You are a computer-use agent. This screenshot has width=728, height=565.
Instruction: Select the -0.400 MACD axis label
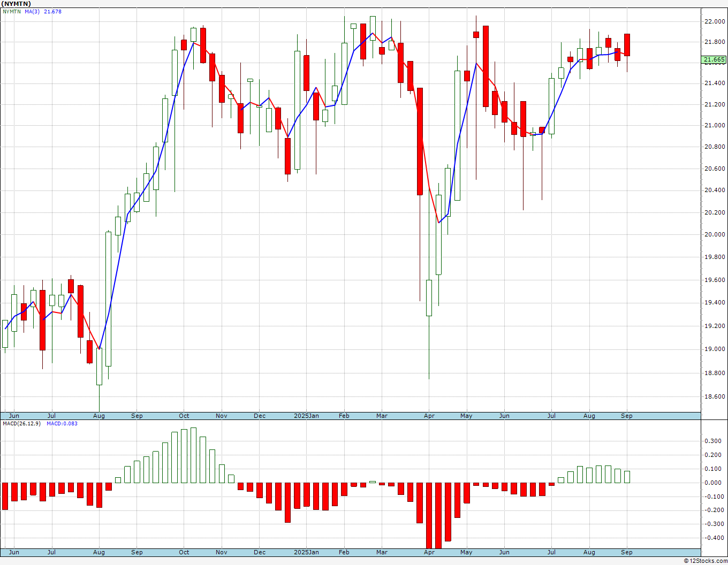[x=715, y=538]
